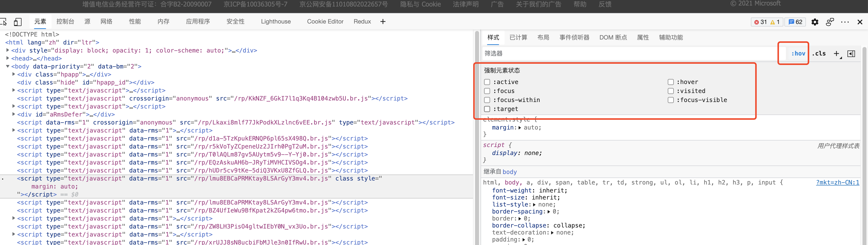Open DevTools settings gear
This screenshot has width=868, height=245.
(815, 22)
